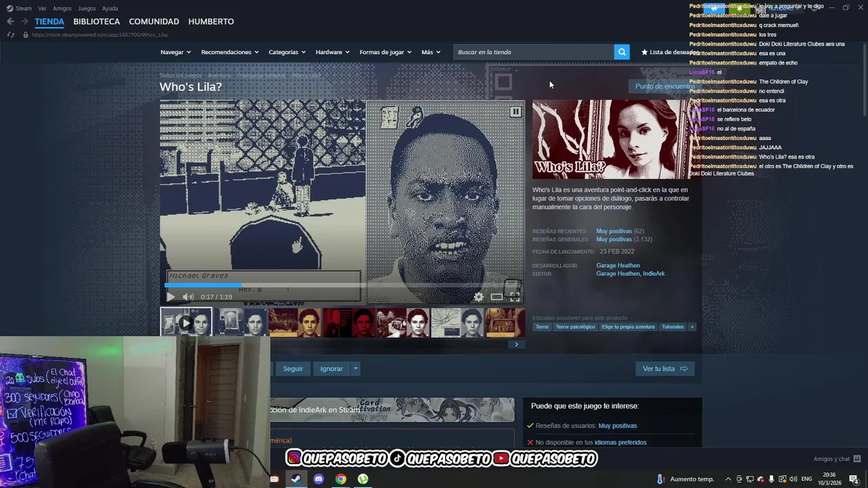Open the Juegos menu
868x488 pixels.
[87, 8]
